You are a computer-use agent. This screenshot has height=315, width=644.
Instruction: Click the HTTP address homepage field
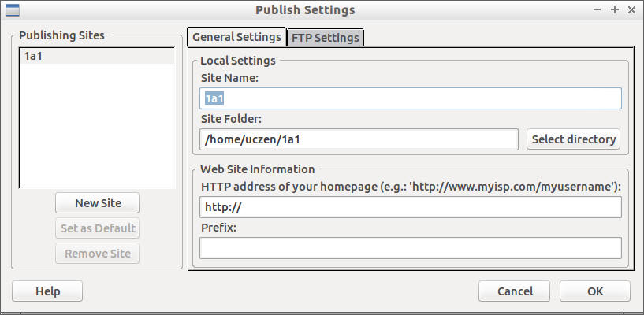coord(410,207)
